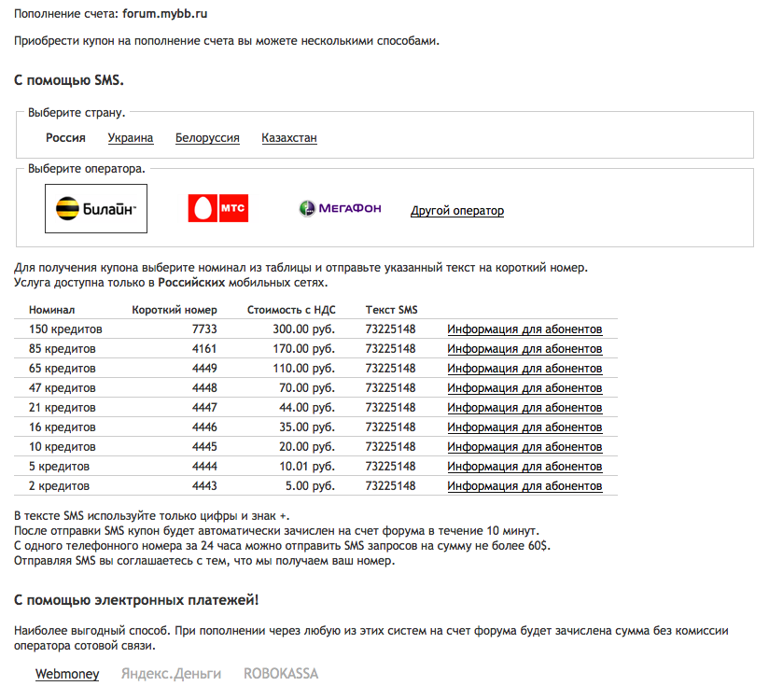Click the С помощью SMS. heading
769x700 pixels.
click(69, 80)
